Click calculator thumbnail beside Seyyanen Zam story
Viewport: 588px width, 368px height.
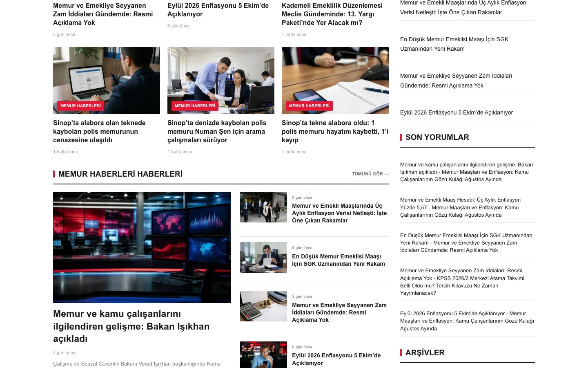[x=263, y=306]
